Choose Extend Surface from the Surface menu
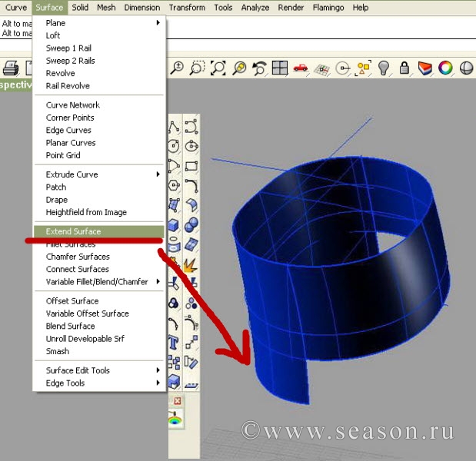 pos(100,231)
